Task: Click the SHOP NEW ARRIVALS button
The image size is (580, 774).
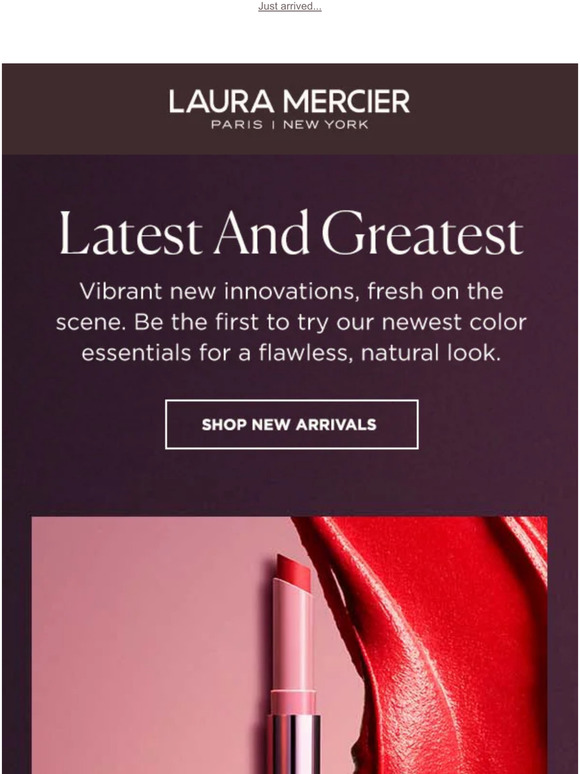Action: [292, 425]
